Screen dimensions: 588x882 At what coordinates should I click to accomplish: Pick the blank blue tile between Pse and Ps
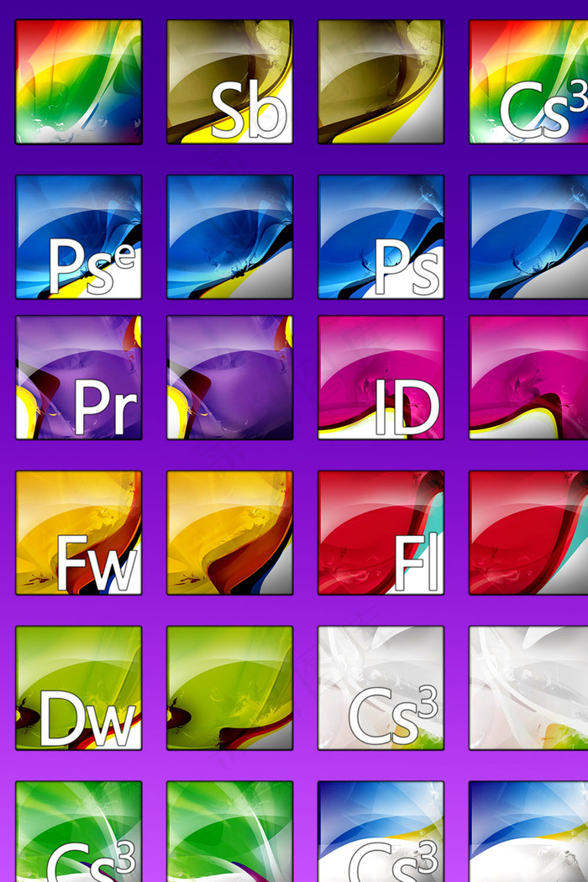[230, 237]
